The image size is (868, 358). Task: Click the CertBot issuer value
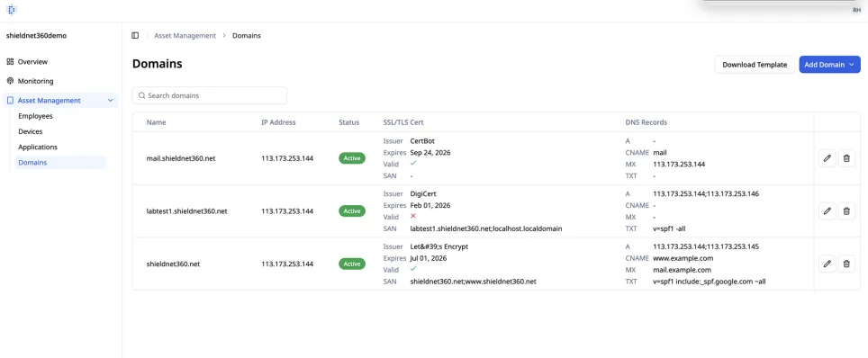point(422,141)
